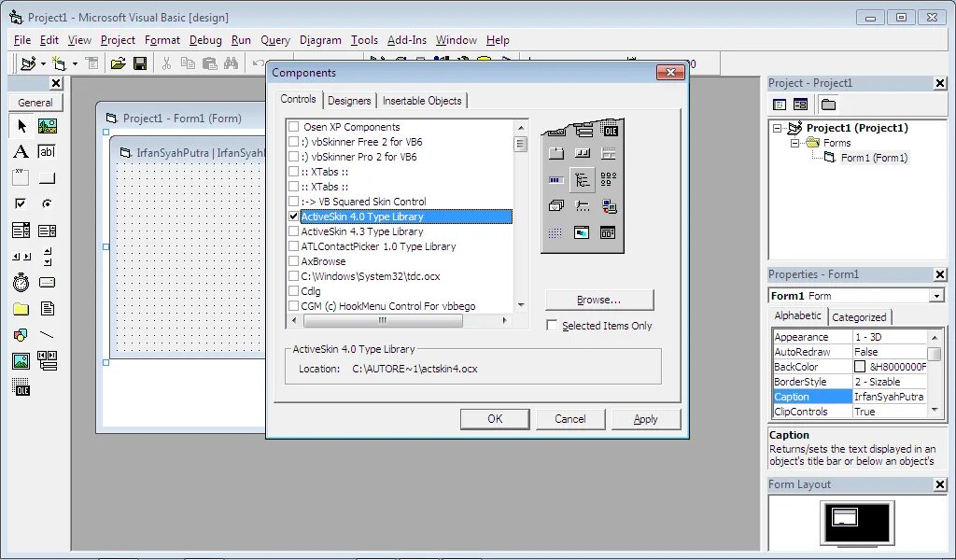Select the Line control tool

(x=48, y=335)
